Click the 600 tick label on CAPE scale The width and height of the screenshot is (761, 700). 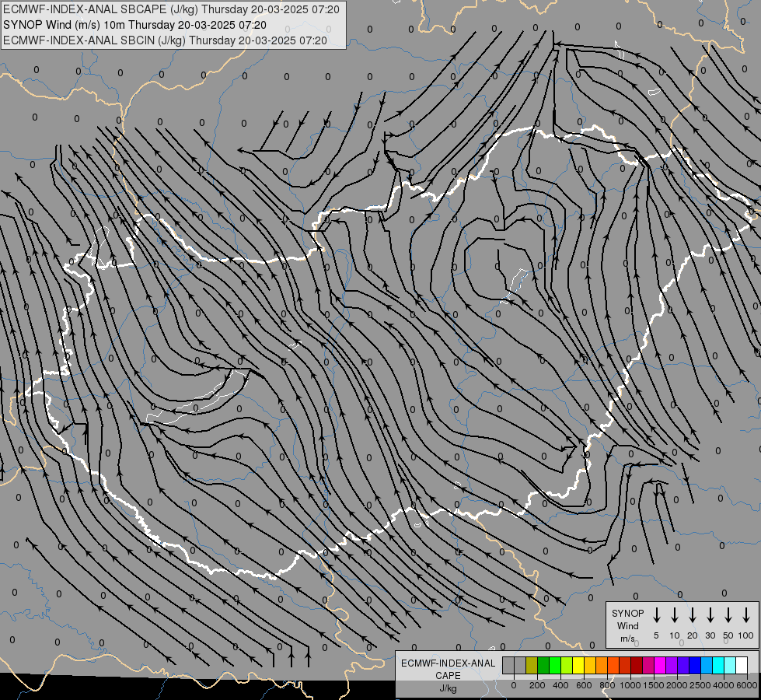click(584, 685)
